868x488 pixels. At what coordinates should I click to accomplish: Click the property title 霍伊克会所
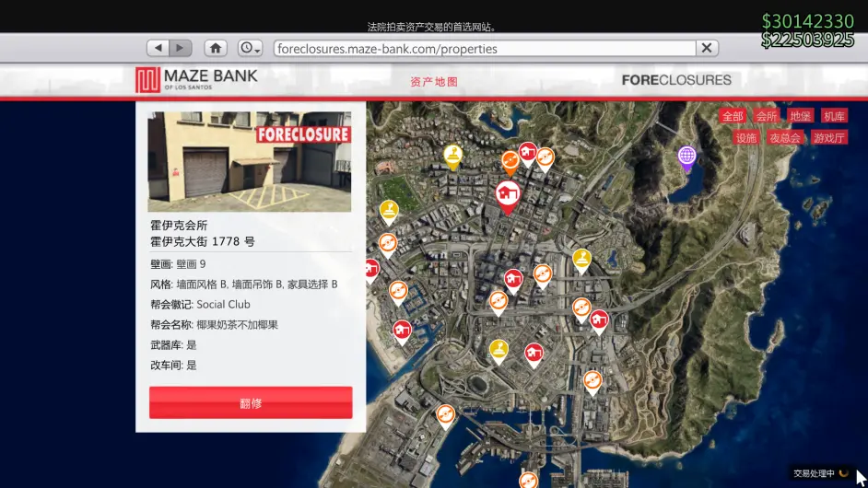point(179,226)
